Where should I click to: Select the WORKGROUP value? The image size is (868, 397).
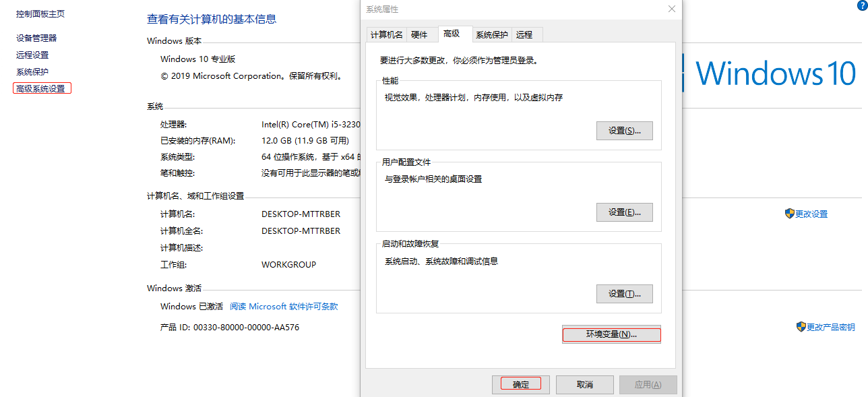pos(288,264)
